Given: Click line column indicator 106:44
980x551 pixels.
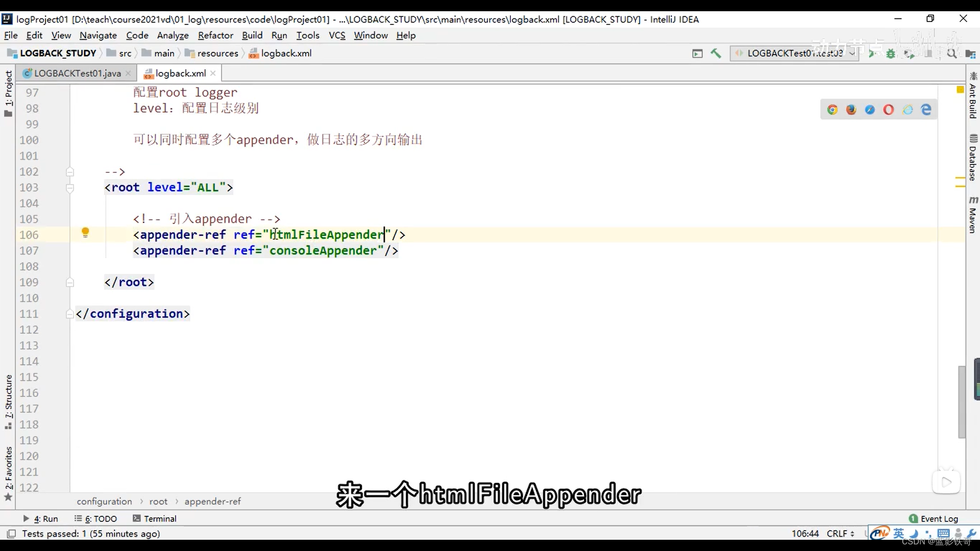Looking at the screenshot, I should pyautogui.click(x=805, y=534).
